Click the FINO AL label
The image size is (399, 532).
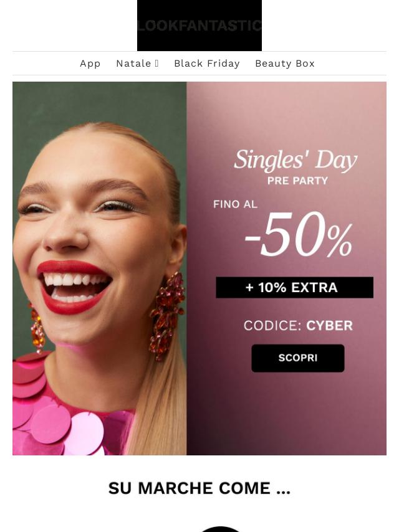235,204
